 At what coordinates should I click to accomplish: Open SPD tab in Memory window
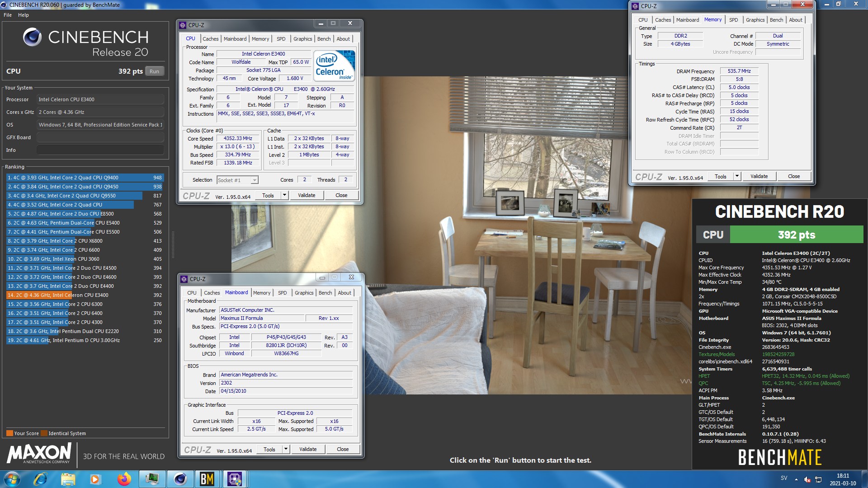click(x=733, y=20)
